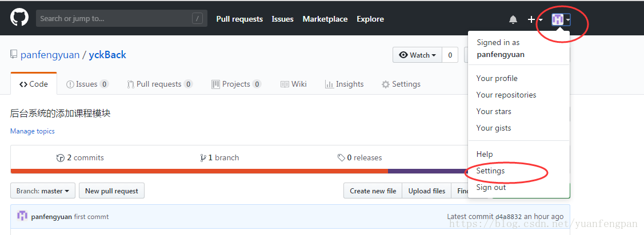
Task: Open Marketplace in top navigation
Action: pyautogui.click(x=325, y=19)
